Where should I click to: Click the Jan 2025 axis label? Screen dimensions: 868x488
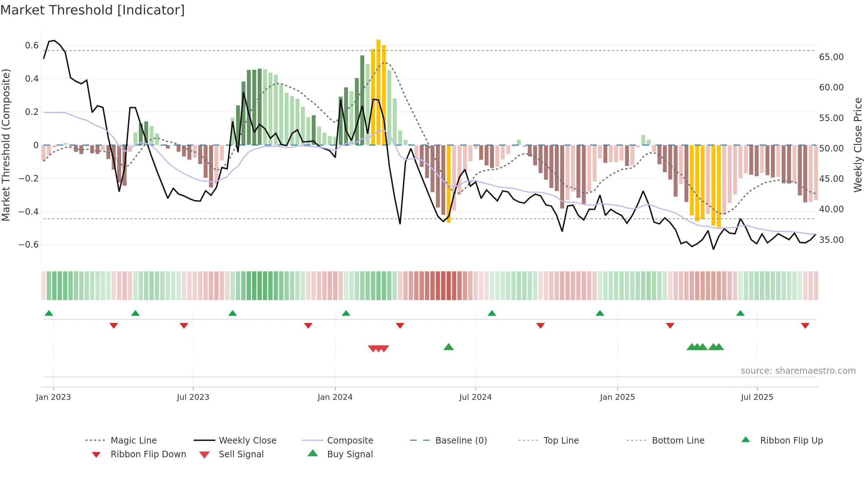point(618,397)
